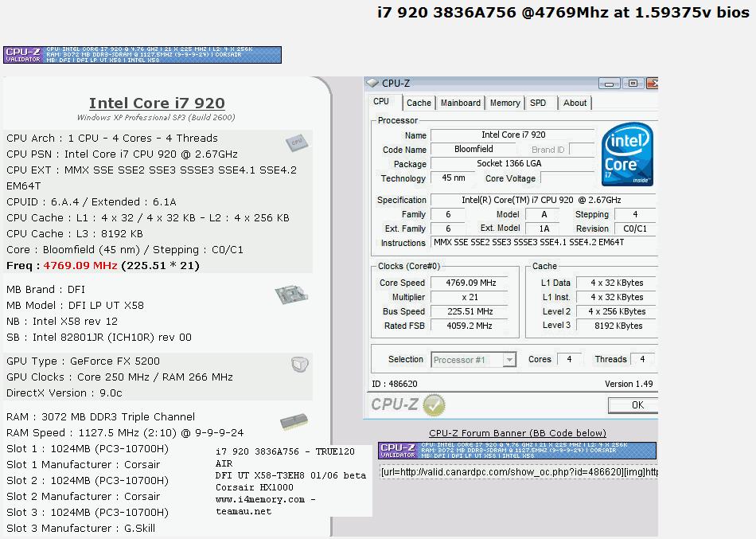
Task: Switch to the About tab
Action: click(575, 103)
